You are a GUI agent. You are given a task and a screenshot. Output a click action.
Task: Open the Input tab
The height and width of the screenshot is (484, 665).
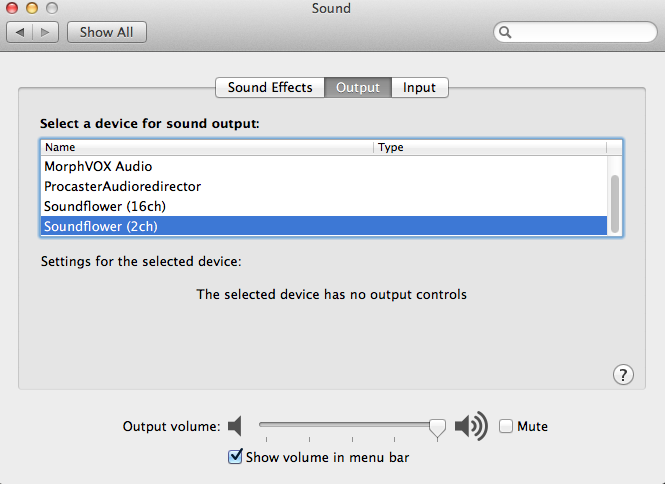click(419, 87)
